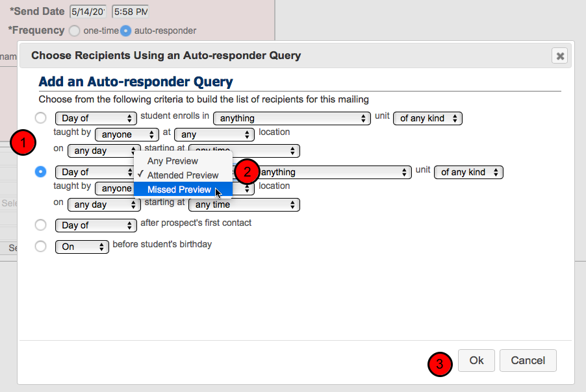Viewport: 586px width, 392px height.
Task: Select the student's birthday query radio button
Action: click(x=41, y=247)
